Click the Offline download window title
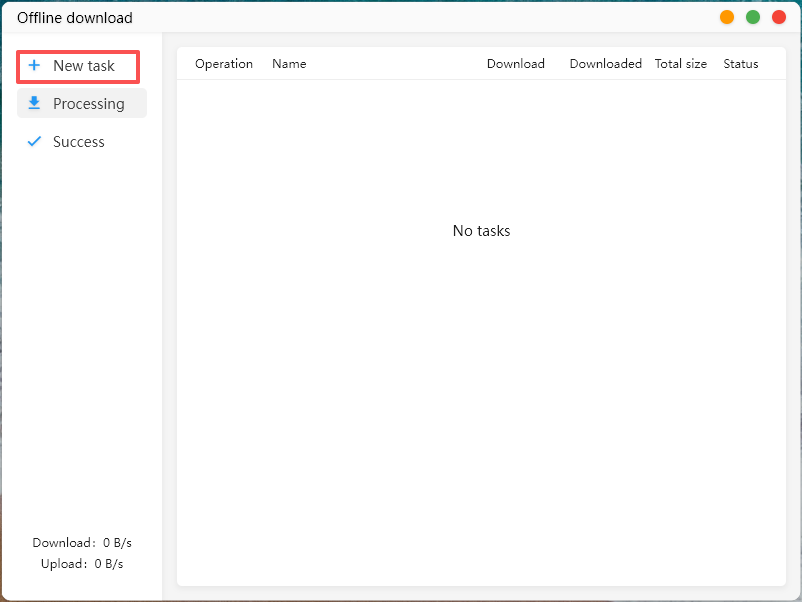802x602 pixels. [x=75, y=18]
